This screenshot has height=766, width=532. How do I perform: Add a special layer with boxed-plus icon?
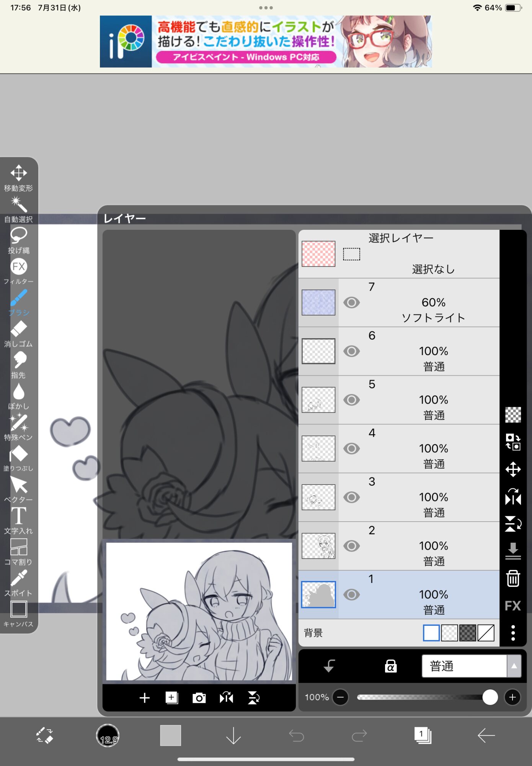point(172,698)
